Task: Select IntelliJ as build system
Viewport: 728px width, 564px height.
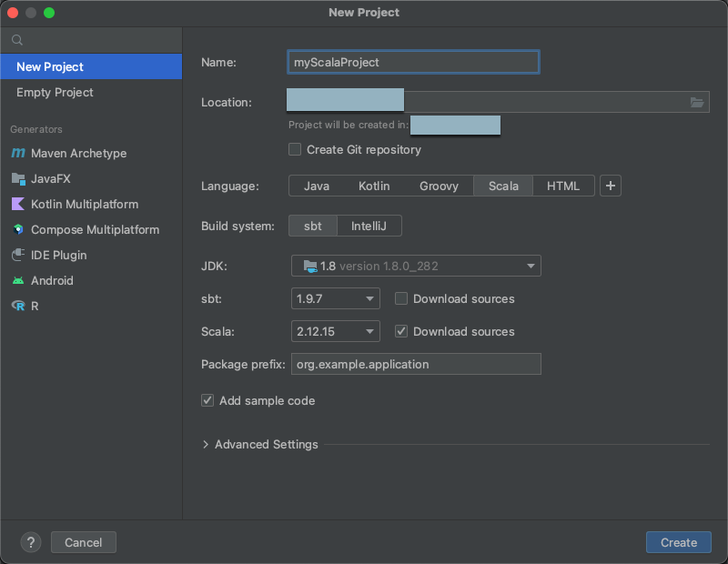Action: point(369,226)
